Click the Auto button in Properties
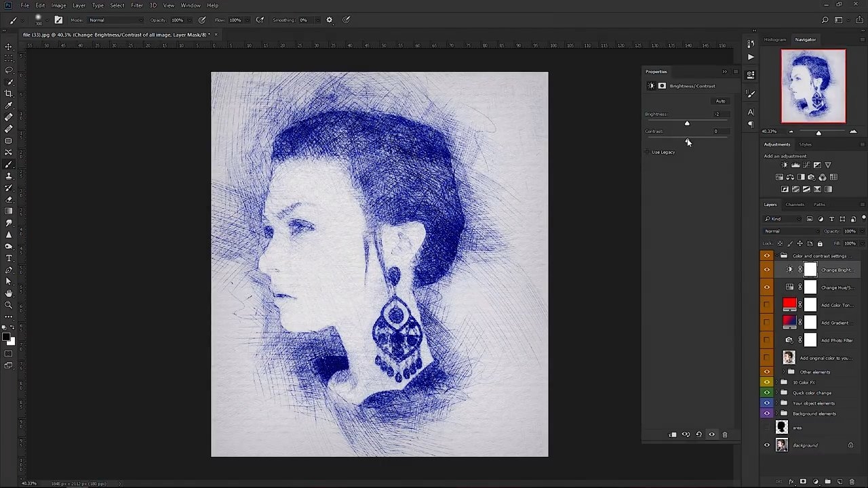This screenshot has width=868, height=488. [x=720, y=101]
